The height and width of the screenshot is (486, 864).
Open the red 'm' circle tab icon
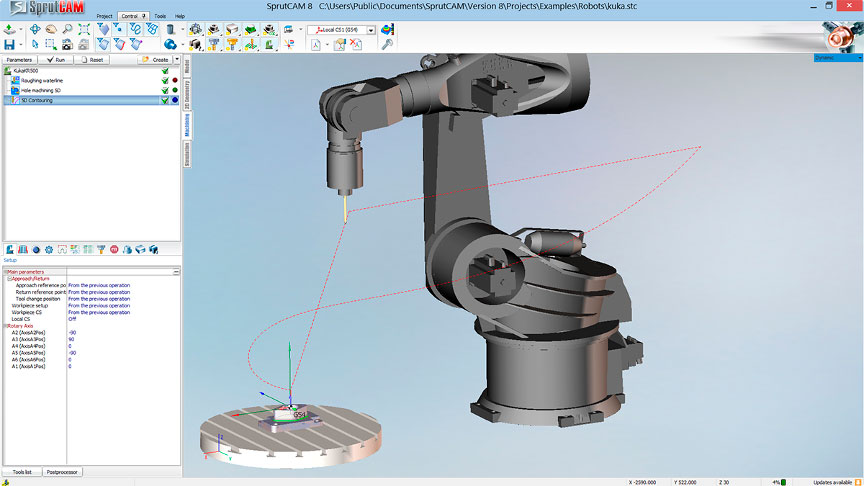tap(114, 250)
